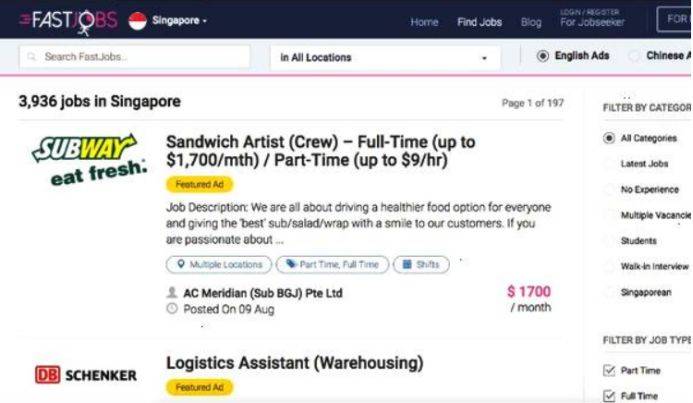Click the company person icon beside AC Meridian
693x403 pixels.
[172, 293]
